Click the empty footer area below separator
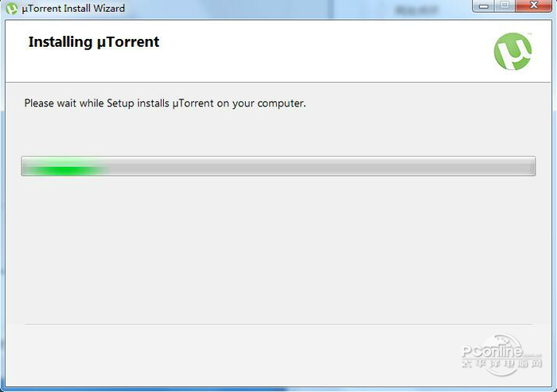 click(231, 355)
